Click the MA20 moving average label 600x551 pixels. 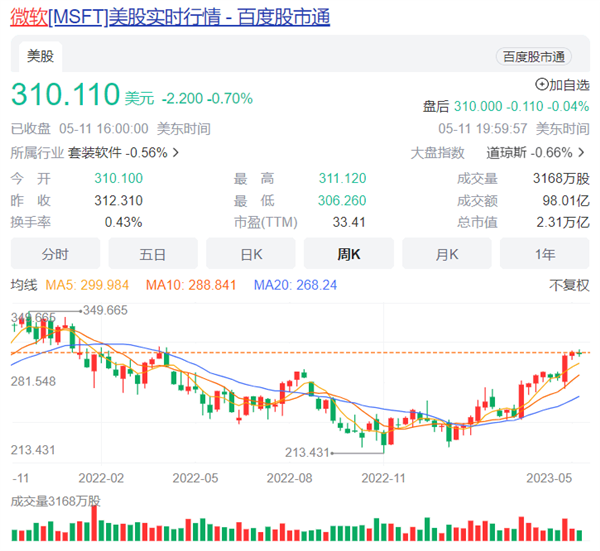(x=295, y=285)
